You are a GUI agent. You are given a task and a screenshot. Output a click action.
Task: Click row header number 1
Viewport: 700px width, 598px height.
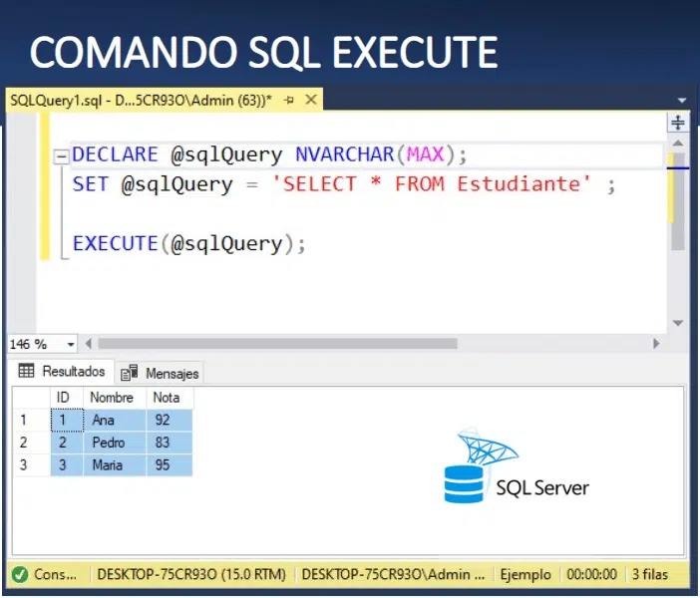(31, 420)
